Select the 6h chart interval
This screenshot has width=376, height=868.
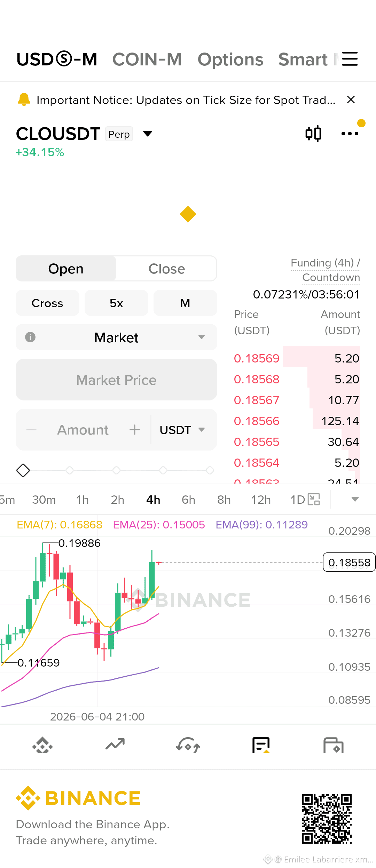(x=188, y=500)
